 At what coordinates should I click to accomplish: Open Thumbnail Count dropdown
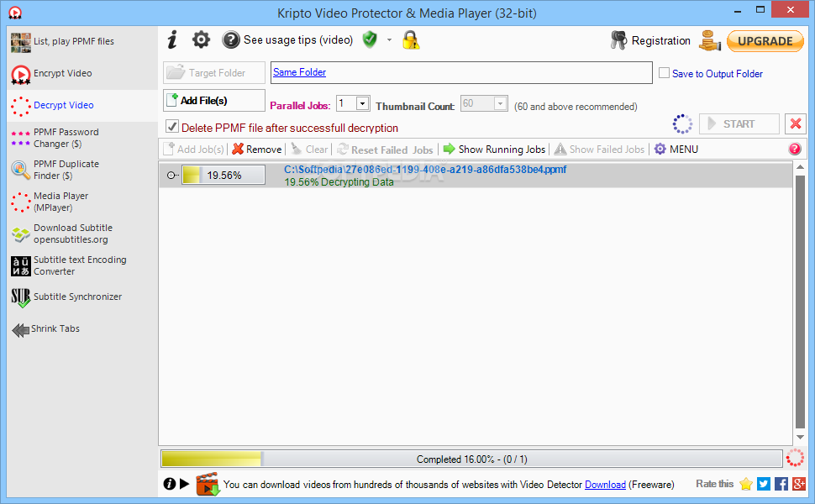(x=500, y=103)
